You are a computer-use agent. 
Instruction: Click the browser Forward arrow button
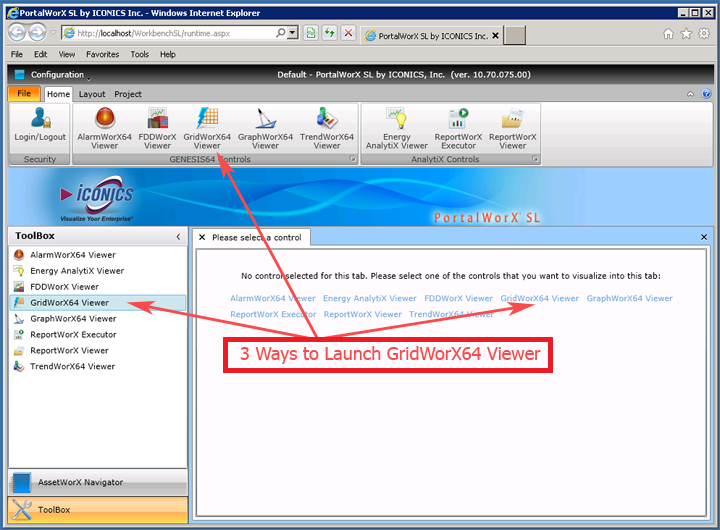coord(38,33)
